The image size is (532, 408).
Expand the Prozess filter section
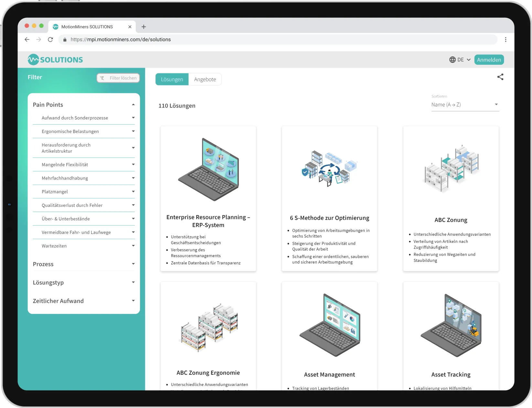pos(133,264)
